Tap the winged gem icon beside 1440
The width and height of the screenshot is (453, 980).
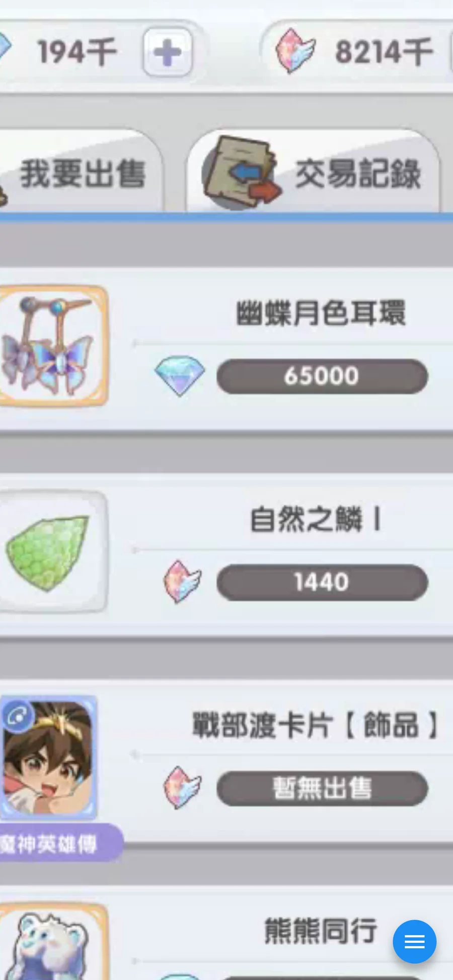(182, 582)
